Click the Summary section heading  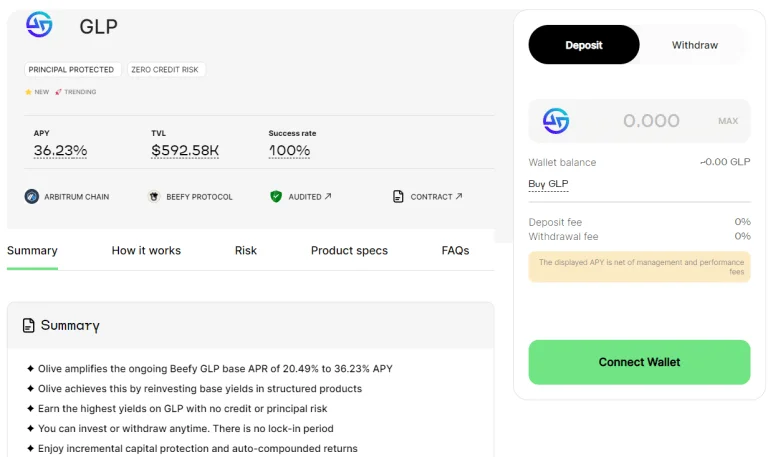70,325
